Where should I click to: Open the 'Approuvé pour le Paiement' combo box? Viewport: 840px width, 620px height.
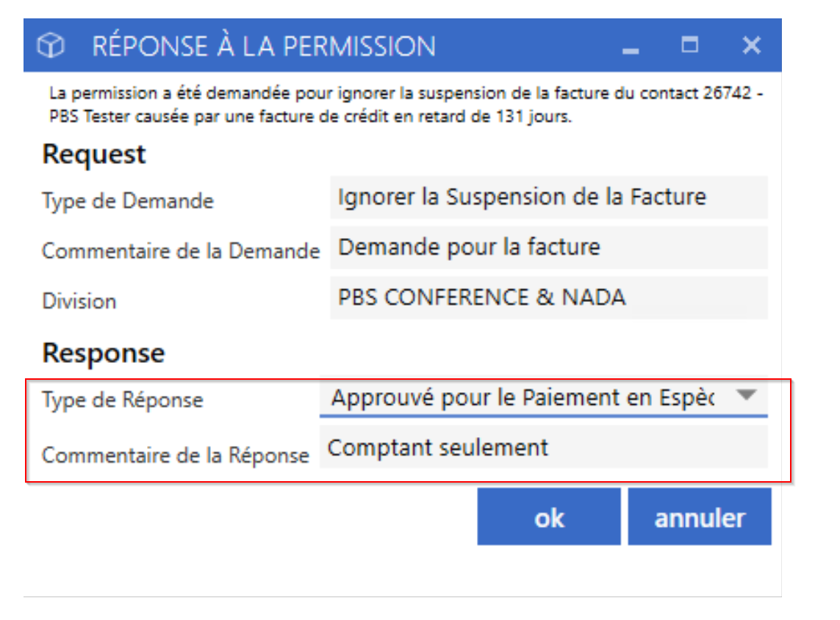click(543, 397)
